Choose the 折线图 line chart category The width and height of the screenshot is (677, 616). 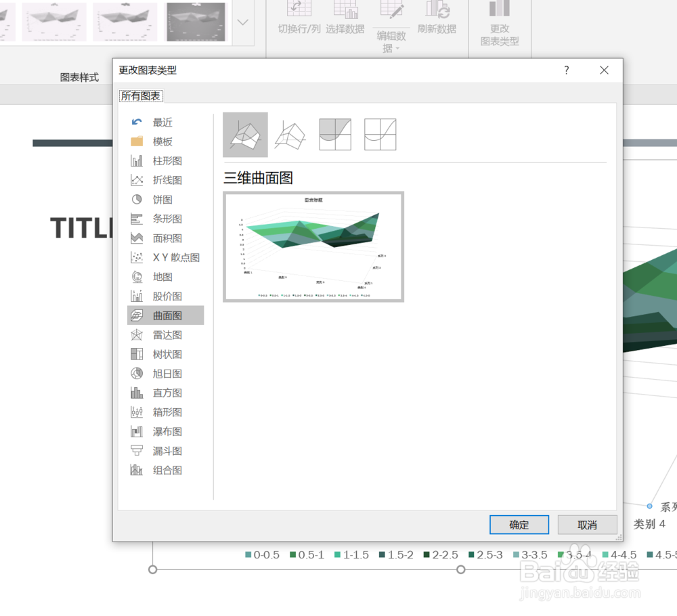point(165,180)
